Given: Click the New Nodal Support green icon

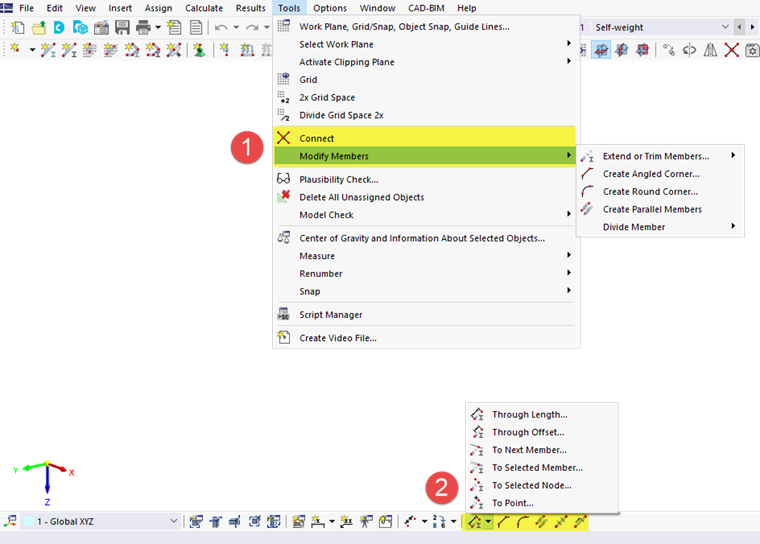Looking at the screenshot, I should pos(199,49).
